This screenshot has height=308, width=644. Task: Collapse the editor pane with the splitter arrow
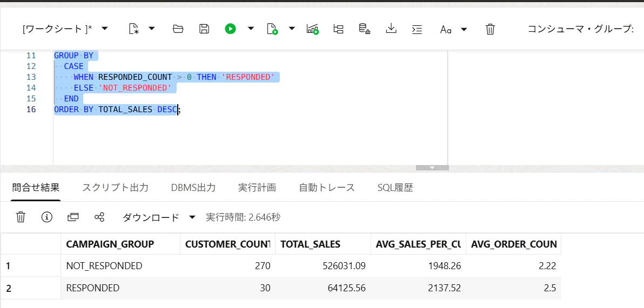pyautogui.click(x=432, y=168)
